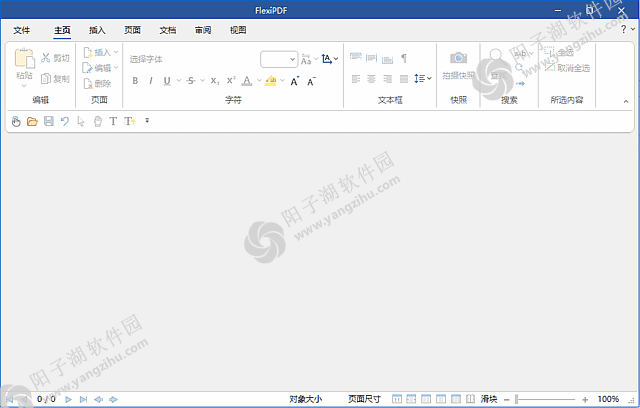This screenshot has height=408, width=640.
Task: Click the yellow text highlight color icon
Action: tap(271, 81)
